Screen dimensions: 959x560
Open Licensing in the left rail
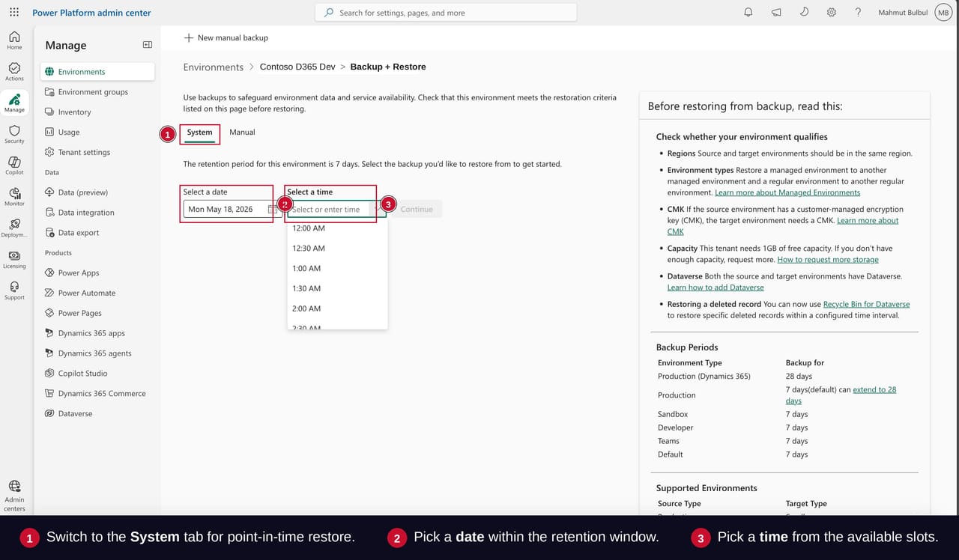click(14, 259)
